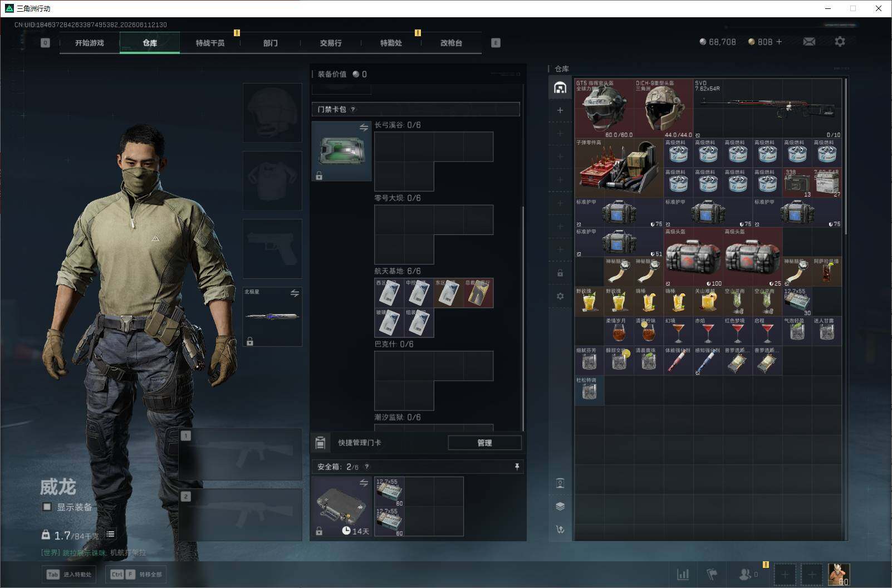Click the 体能强化剂 syringe item

coord(679,360)
